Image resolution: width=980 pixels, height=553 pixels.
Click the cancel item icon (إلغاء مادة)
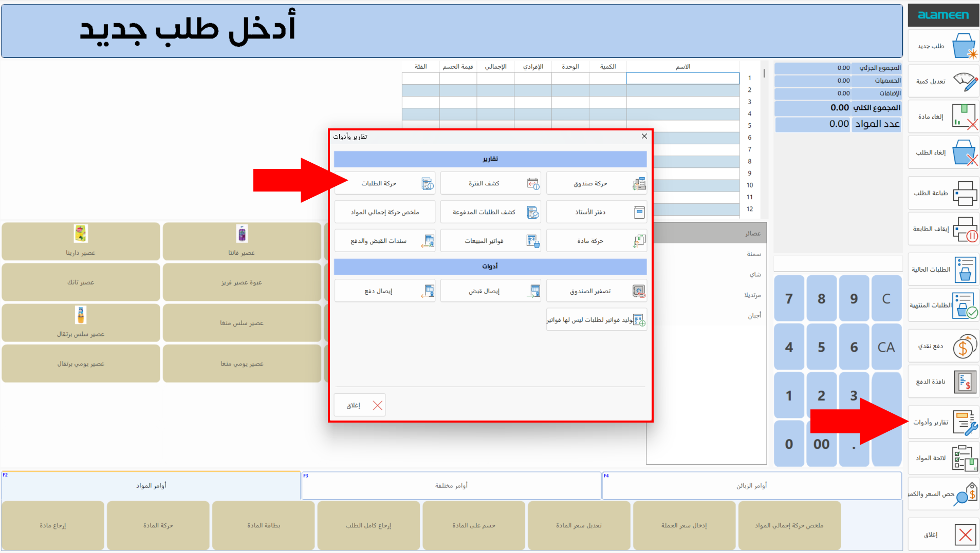click(x=965, y=117)
